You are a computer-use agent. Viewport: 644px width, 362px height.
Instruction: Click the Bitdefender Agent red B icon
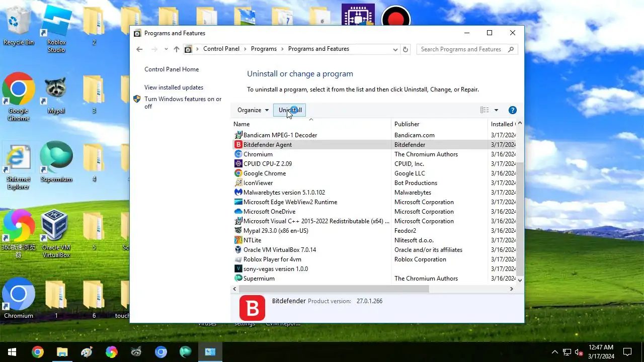(x=238, y=144)
